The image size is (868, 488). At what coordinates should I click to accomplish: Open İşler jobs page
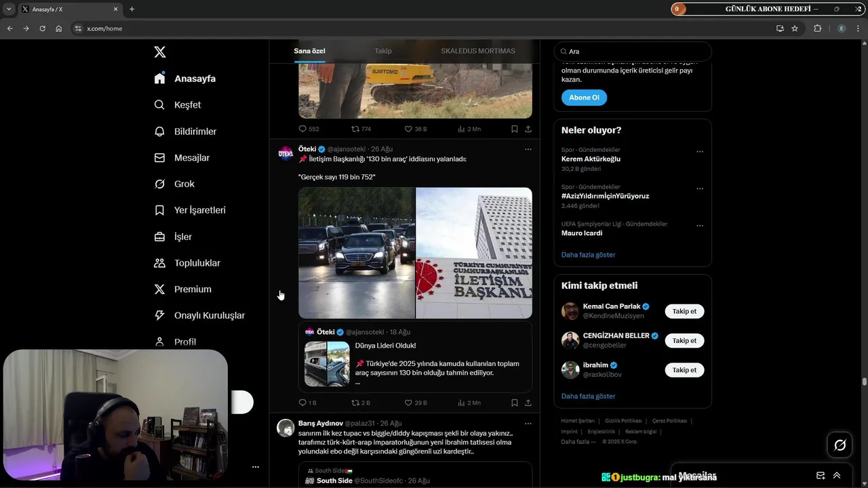point(173,237)
